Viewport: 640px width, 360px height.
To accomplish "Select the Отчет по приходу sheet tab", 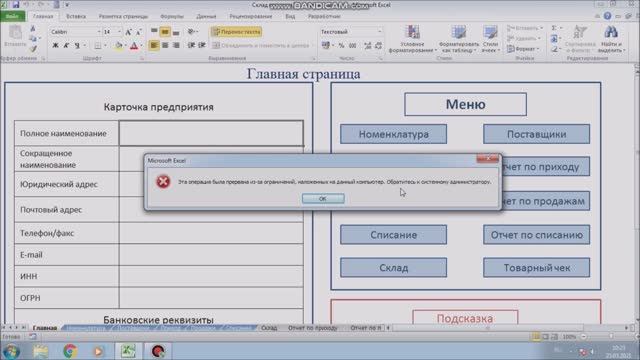I will click(313, 328).
